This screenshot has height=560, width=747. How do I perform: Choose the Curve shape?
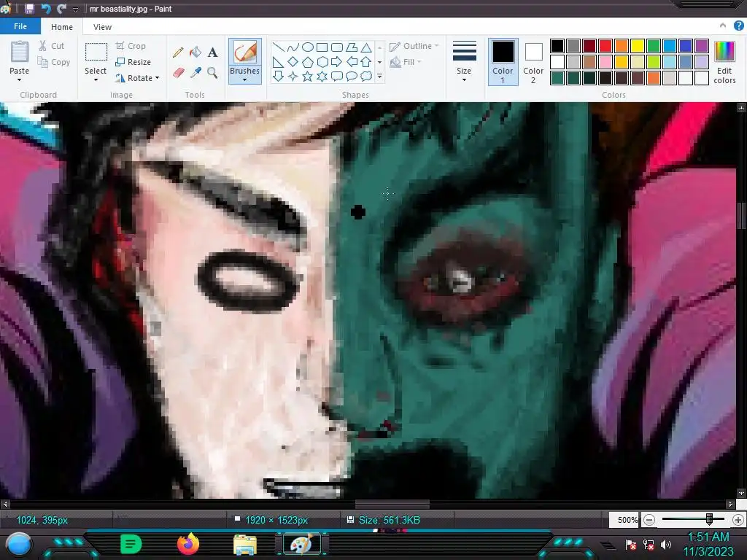pos(293,47)
